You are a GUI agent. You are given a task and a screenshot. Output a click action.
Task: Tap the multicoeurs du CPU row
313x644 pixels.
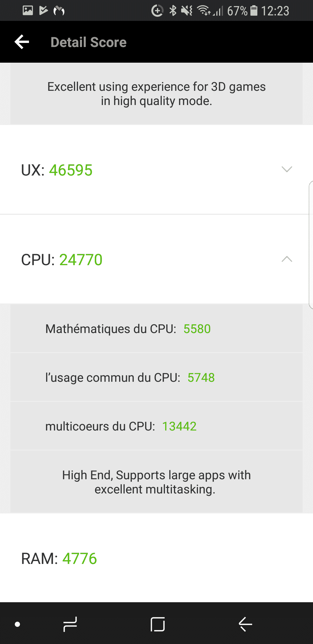[x=156, y=426]
